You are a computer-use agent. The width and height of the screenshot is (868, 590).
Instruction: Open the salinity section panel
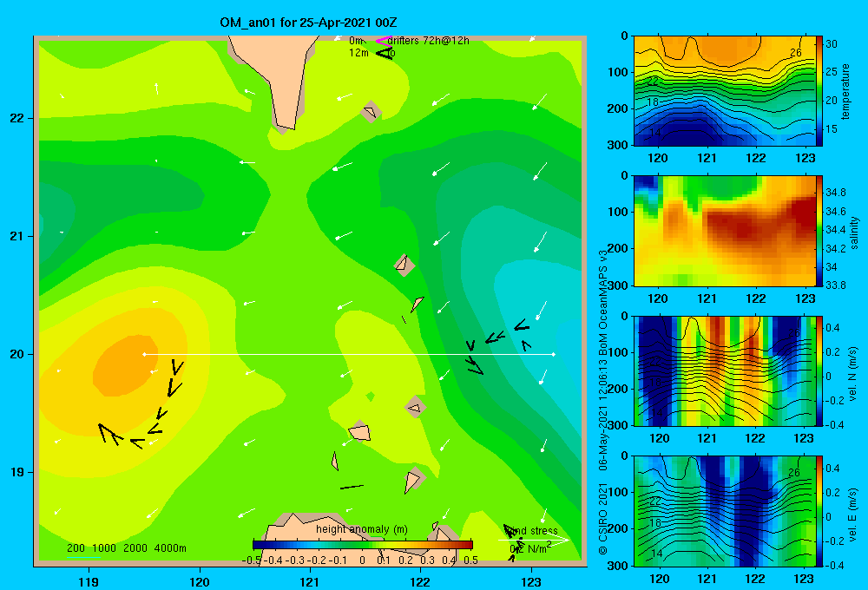tap(724, 231)
